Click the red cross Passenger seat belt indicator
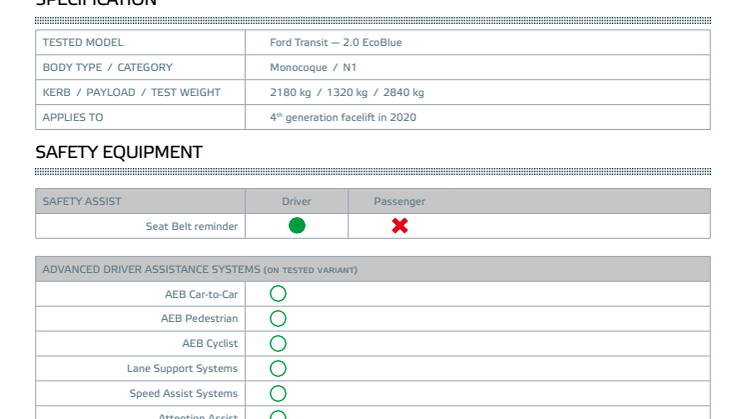 [x=400, y=225]
